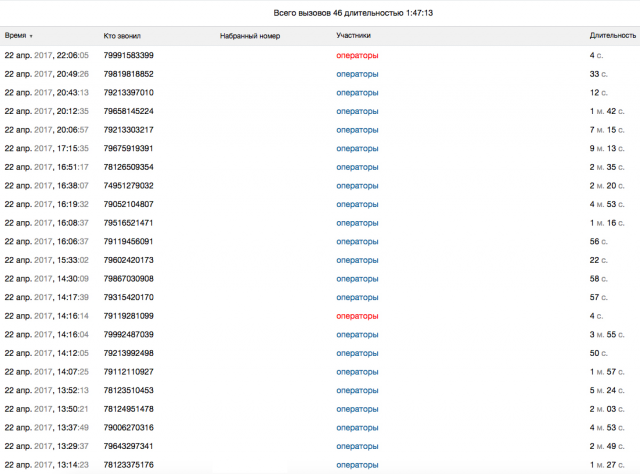This screenshot has width=640, height=474.
Task: Click the Кто звонил column header
Action: (122, 36)
